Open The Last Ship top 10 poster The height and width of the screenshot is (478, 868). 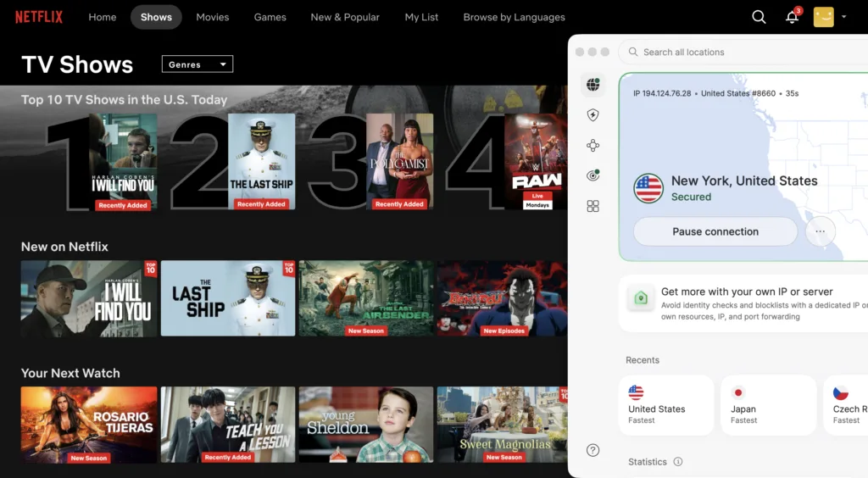pos(261,162)
